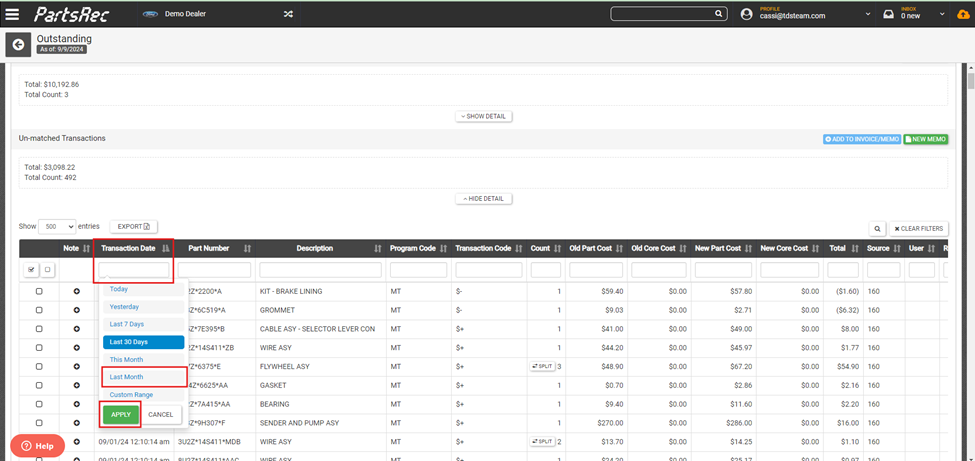
Task: Add note for CABLE ASY row
Action: 76,328
